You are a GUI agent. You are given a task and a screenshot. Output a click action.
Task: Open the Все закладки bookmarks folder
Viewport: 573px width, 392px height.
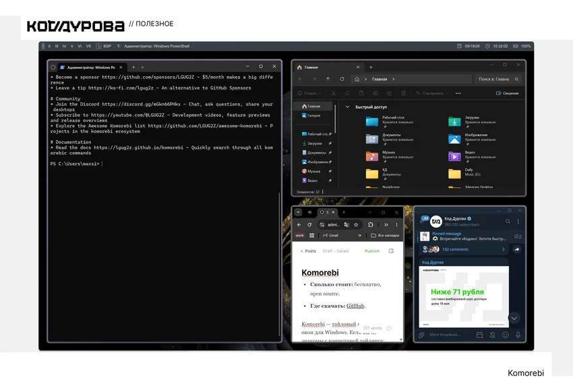coord(385,236)
